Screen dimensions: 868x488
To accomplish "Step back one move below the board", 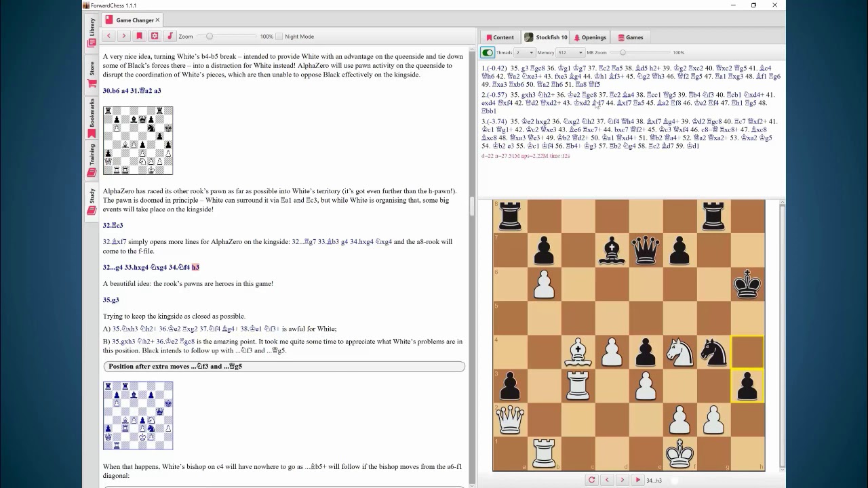I will (607, 480).
